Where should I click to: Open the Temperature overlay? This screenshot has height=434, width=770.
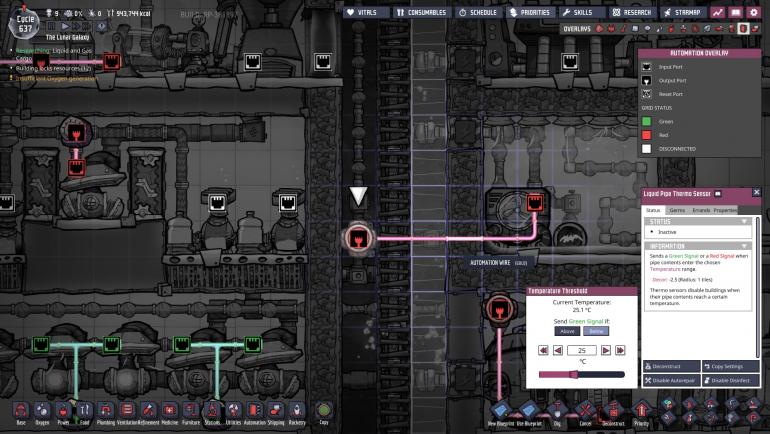click(623, 29)
